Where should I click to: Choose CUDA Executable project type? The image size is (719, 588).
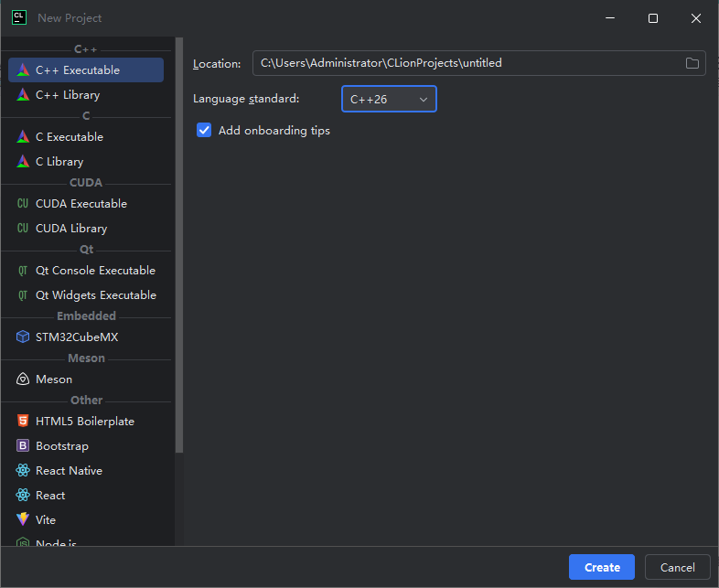pyautogui.click(x=86, y=204)
